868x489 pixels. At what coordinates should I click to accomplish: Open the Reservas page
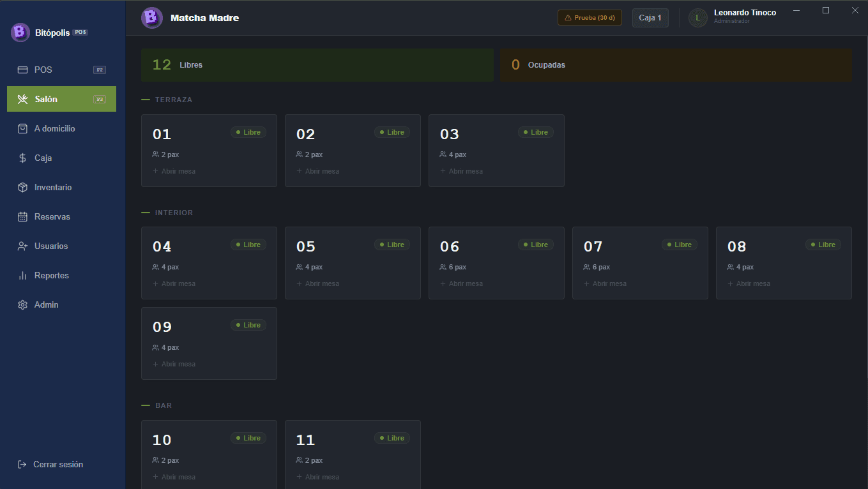click(62, 216)
